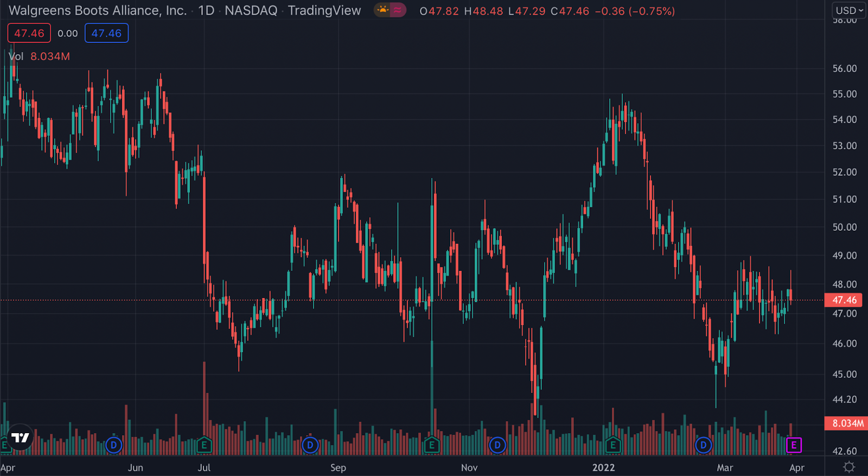Click the Vol indicator label
Image resolution: width=868 pixels, height=476 pixels.
click(x=16, y=56)
